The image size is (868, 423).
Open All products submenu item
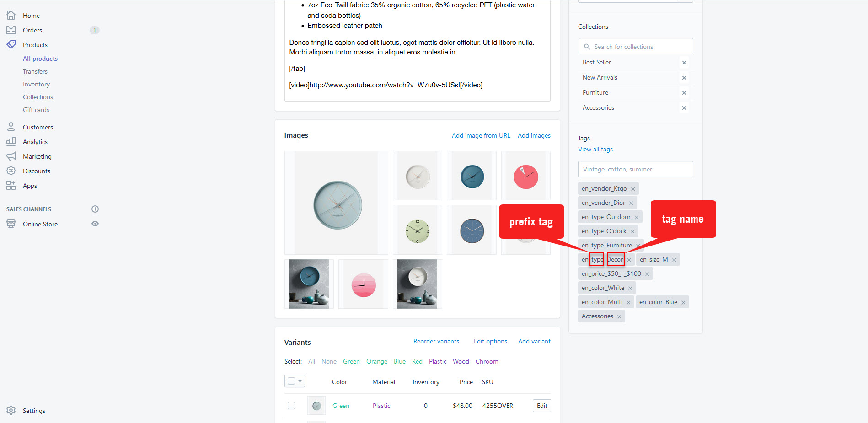coord(40,59)
